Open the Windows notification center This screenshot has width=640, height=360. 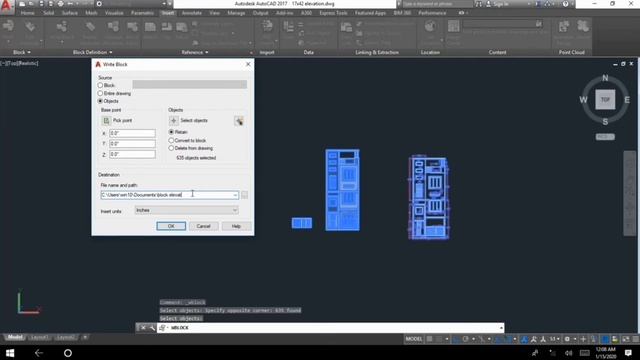coord(628,353)
